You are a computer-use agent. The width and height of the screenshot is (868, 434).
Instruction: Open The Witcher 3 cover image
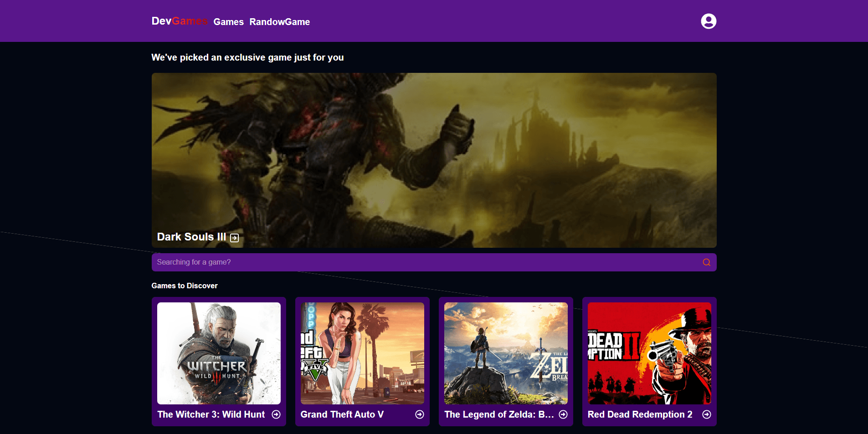pos(219,353)
